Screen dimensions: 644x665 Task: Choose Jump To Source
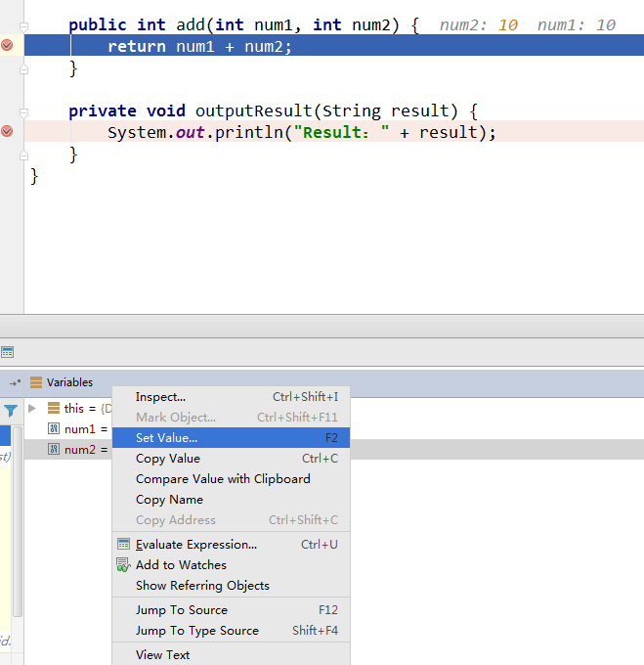tap(231, 610)
